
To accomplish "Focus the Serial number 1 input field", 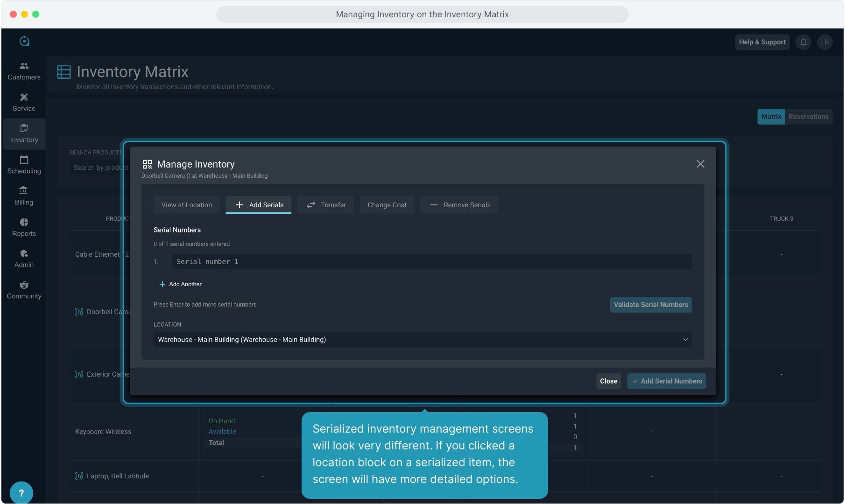I will tap(431, 262).
